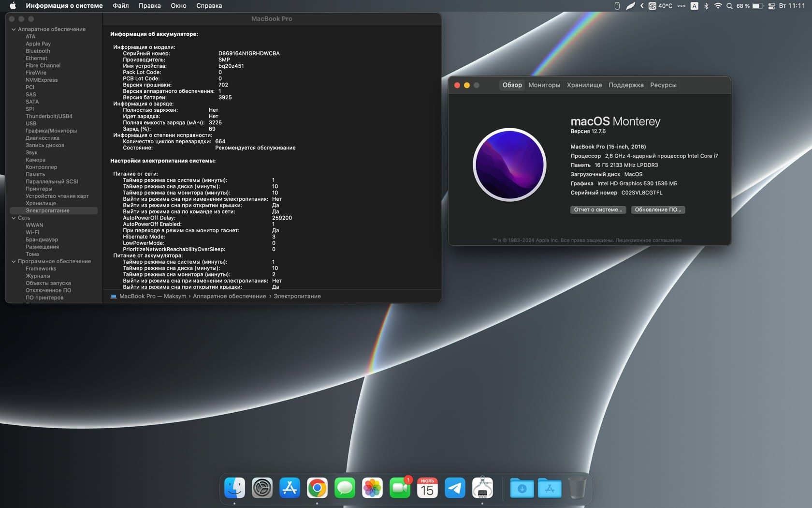This screenshot has height=508, width=812.
Task: Click the Рекомендуется обслуживание status text
Action: [255, 148]
